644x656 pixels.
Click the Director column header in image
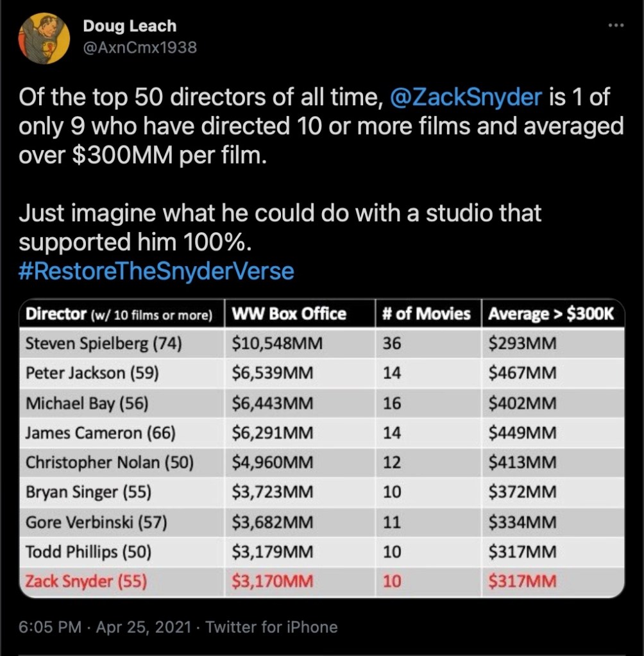click(x=119, y=314)
